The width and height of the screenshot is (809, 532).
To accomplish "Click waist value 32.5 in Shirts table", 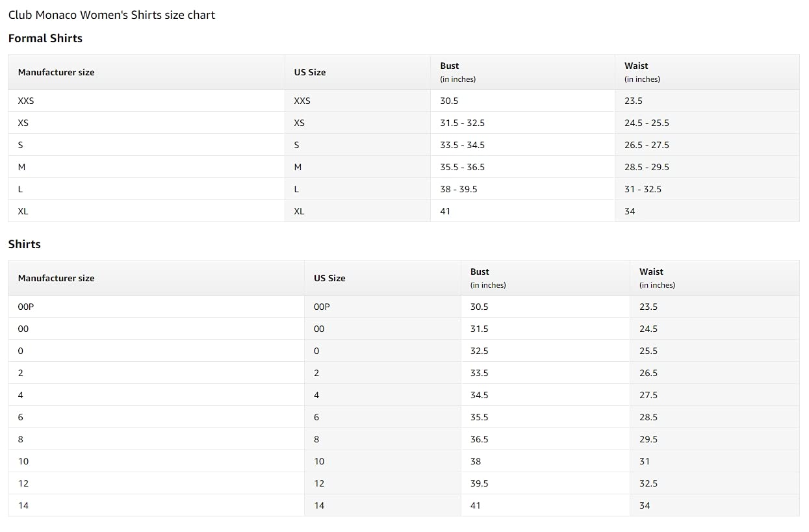I will point(715,483).
